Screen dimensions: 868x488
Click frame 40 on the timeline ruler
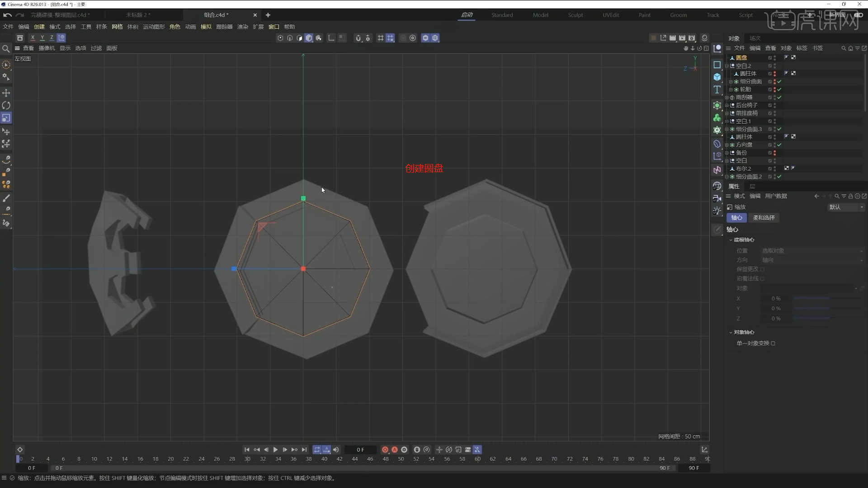click(324, 459)
